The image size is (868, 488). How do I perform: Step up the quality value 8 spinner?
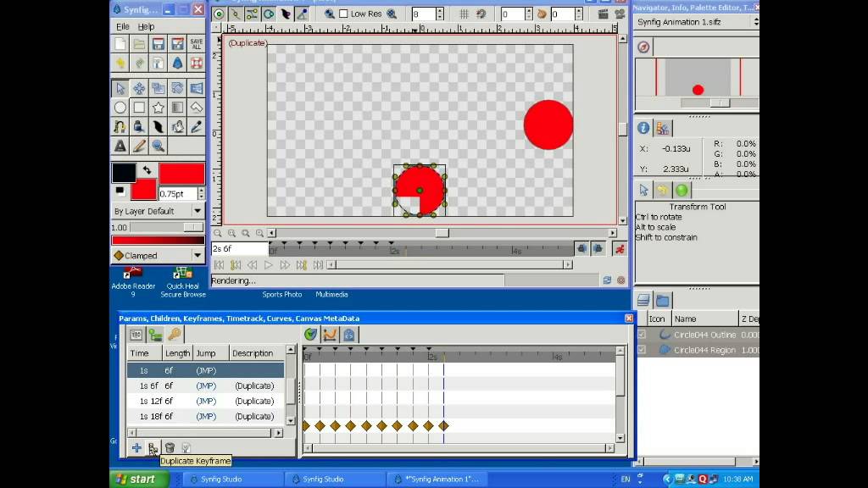click(x=440, y=10)
